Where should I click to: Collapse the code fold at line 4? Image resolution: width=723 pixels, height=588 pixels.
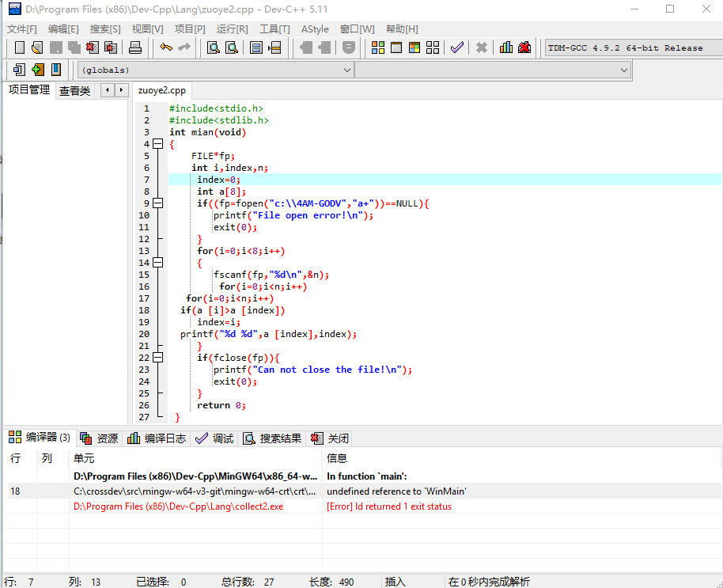pos(157,144)
